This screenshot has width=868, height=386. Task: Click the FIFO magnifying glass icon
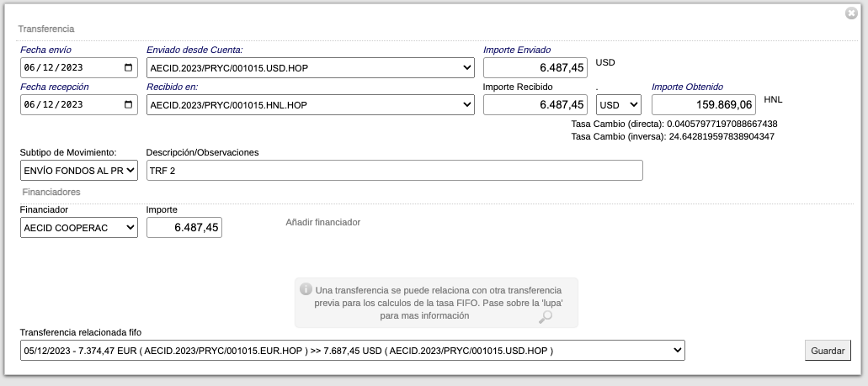tap(546, 316)
